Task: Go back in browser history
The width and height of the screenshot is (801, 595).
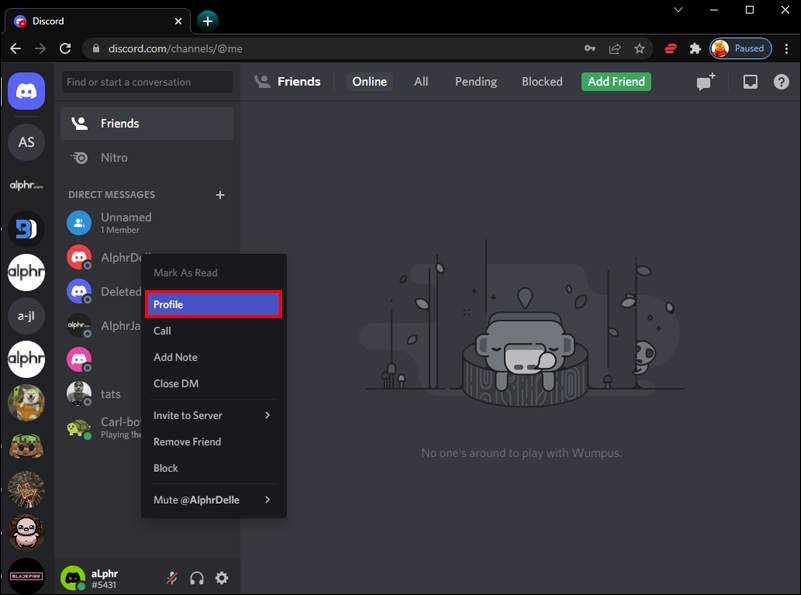Action: (x=16, y=49)
